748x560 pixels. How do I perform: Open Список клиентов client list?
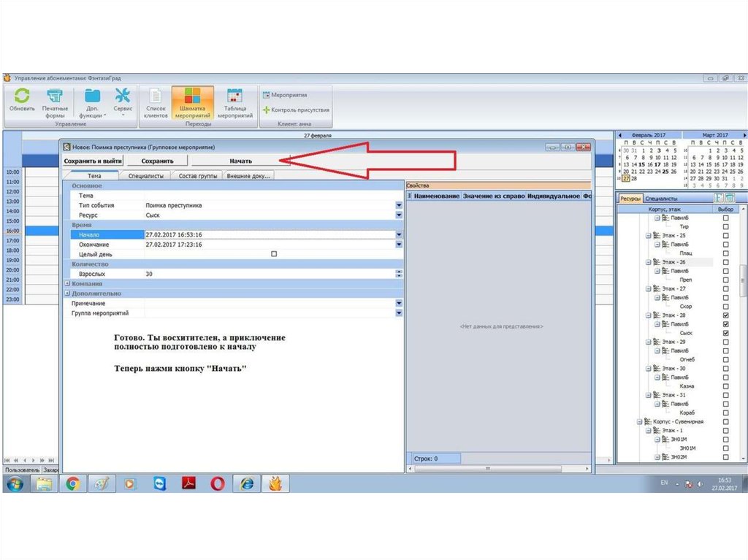click(x=155, y=102)
